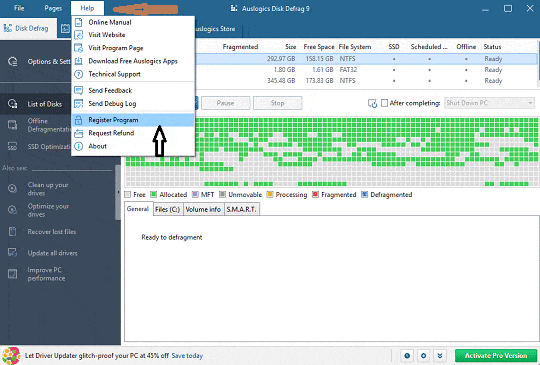The width and height of the screenshot is (540, 365).
Task: Open Improve PC performance icon
Action: point(12,274)
